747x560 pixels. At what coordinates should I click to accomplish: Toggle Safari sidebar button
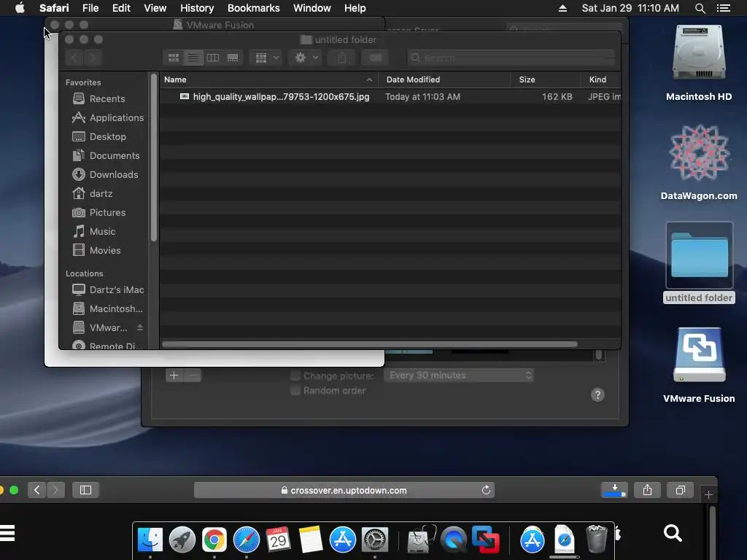click(x=86, y=490)
